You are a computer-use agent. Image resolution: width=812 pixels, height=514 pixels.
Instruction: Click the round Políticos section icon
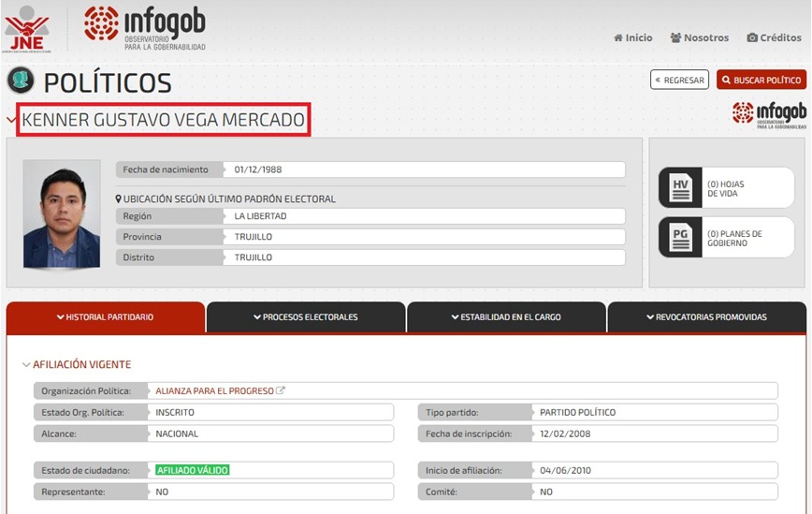pos(19,81)
